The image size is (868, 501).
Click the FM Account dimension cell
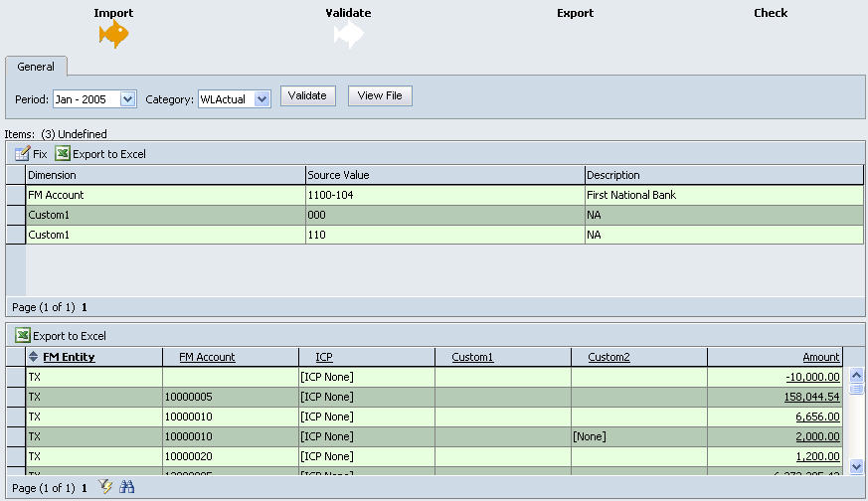[x=165, y=195]
